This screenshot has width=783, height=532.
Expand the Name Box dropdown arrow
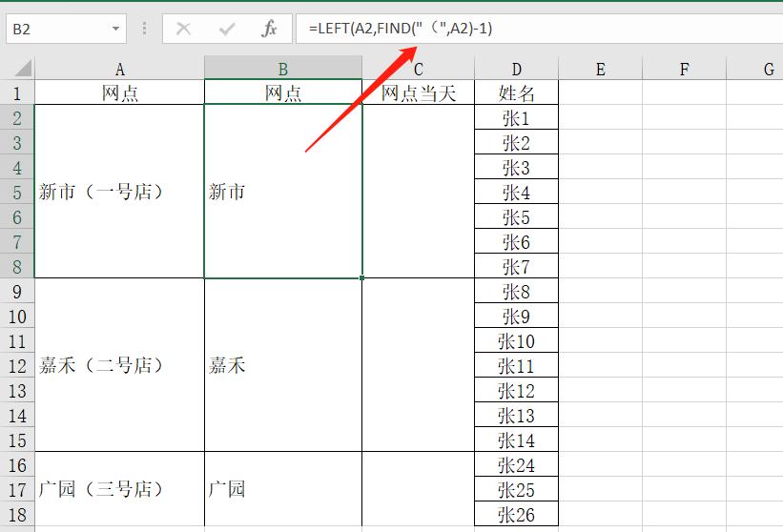tap(115, 29)
